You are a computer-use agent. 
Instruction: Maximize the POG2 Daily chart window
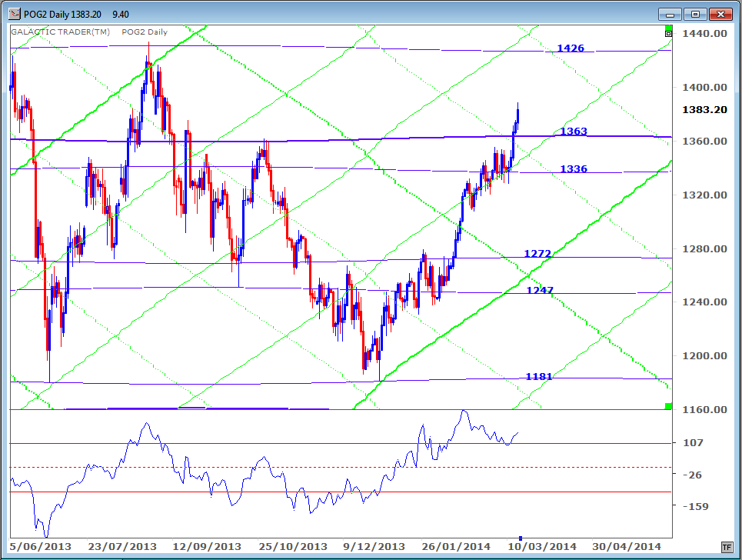coord(695,14)
